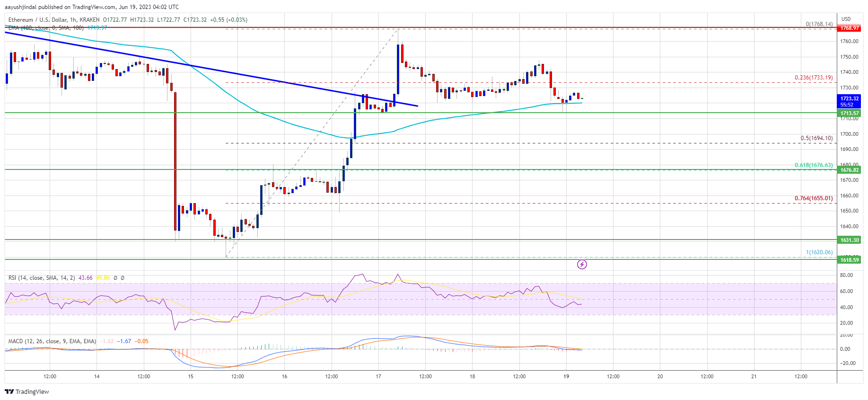
Task: Click the 0.5 Fibonacci level label at 1694.10
Action: pos(816,138)
